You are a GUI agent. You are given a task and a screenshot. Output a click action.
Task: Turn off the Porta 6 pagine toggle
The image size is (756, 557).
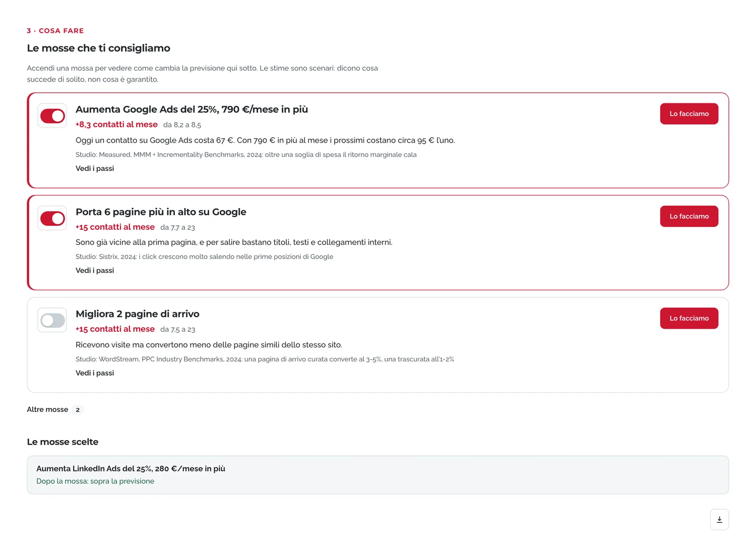[x=52, y=218]
